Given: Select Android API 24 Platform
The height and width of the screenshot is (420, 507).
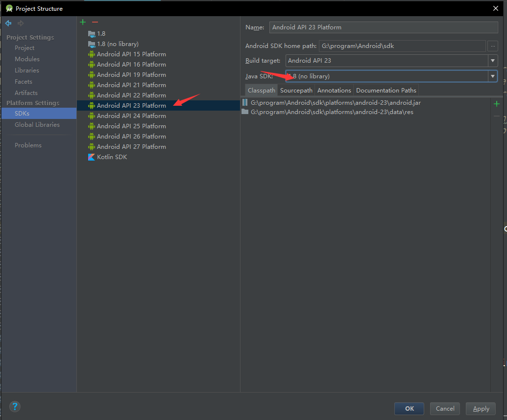Looking at the screenshot, I should (158, 116).
